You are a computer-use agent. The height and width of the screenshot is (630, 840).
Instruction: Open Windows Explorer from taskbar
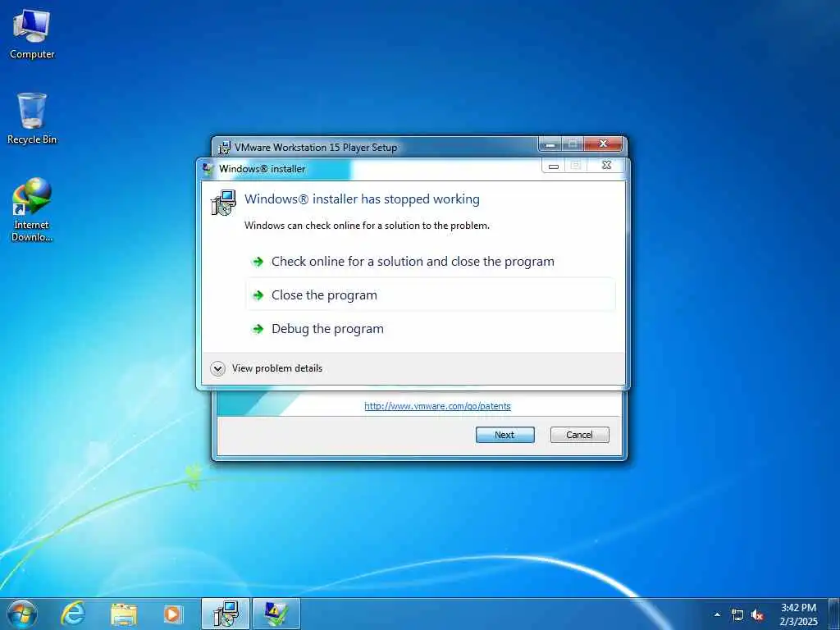click(124, 614)
